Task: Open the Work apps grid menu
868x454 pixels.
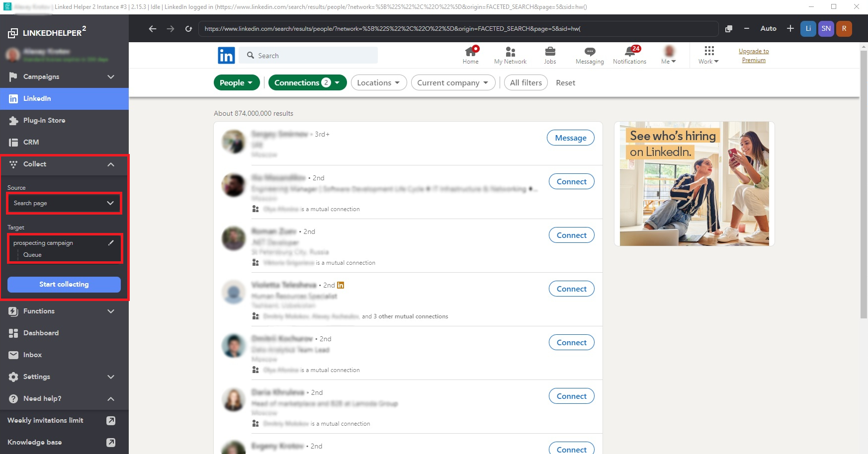Action: coord(709,55)
